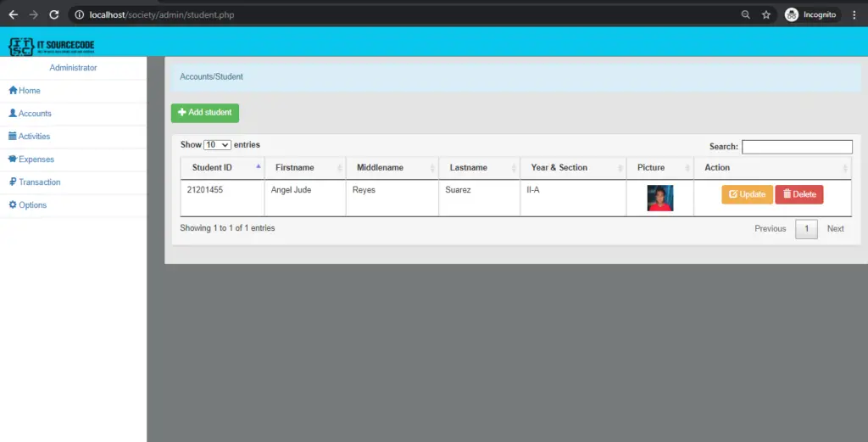
Task: Reload the page using the browser refresh icon
Action: coord(54,14)
